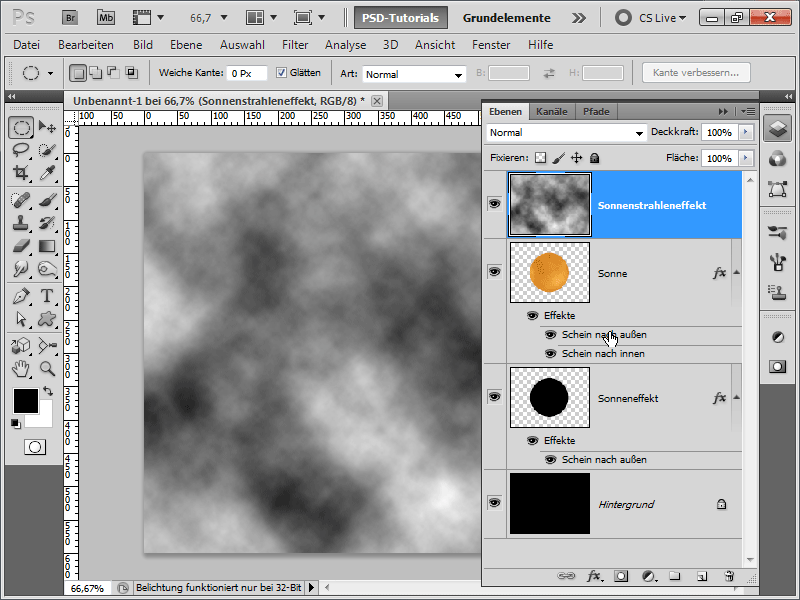The height and width of the screenshot is (600, 800).
Task: Select the Gradient tool
Action: [x=47, y=246]
